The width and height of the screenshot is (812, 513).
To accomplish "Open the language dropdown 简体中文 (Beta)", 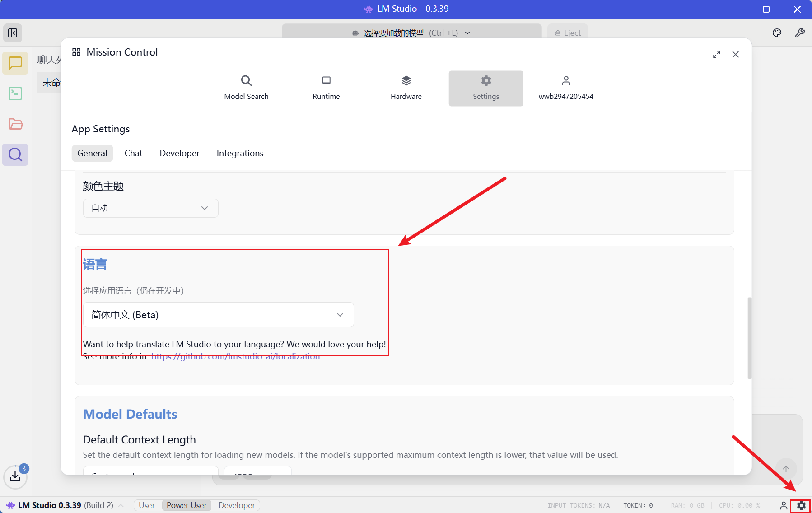I will (218, 315).
